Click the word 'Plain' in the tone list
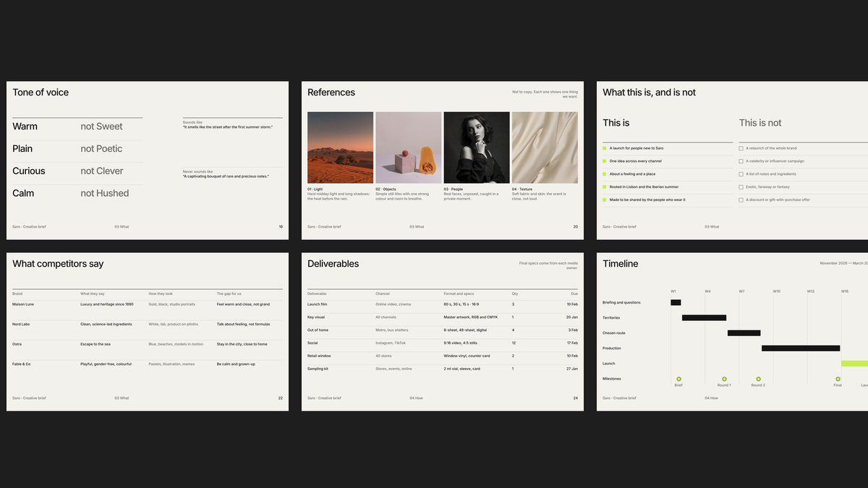The width and height of the screenshot is (868, 488). (x=22, y=149)
